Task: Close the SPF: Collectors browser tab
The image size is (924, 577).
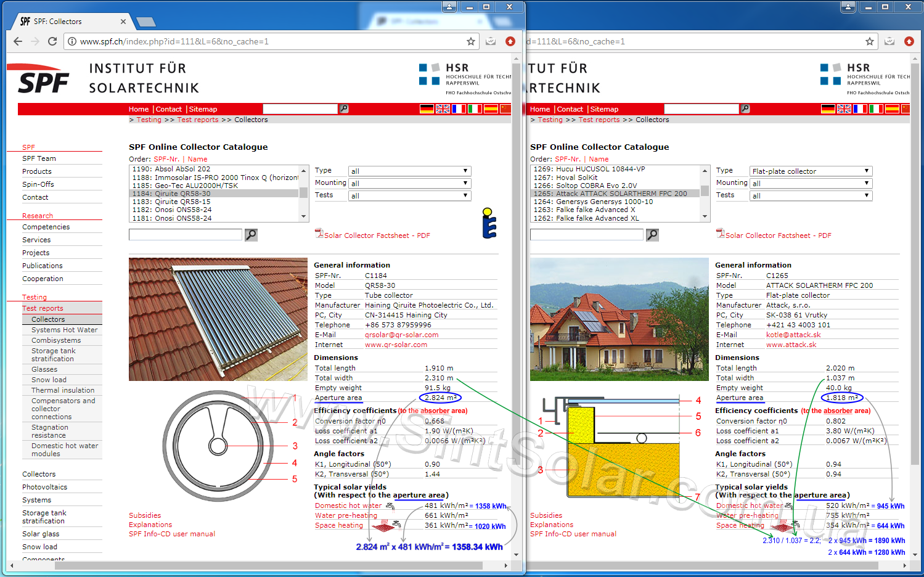Action: 123,22
